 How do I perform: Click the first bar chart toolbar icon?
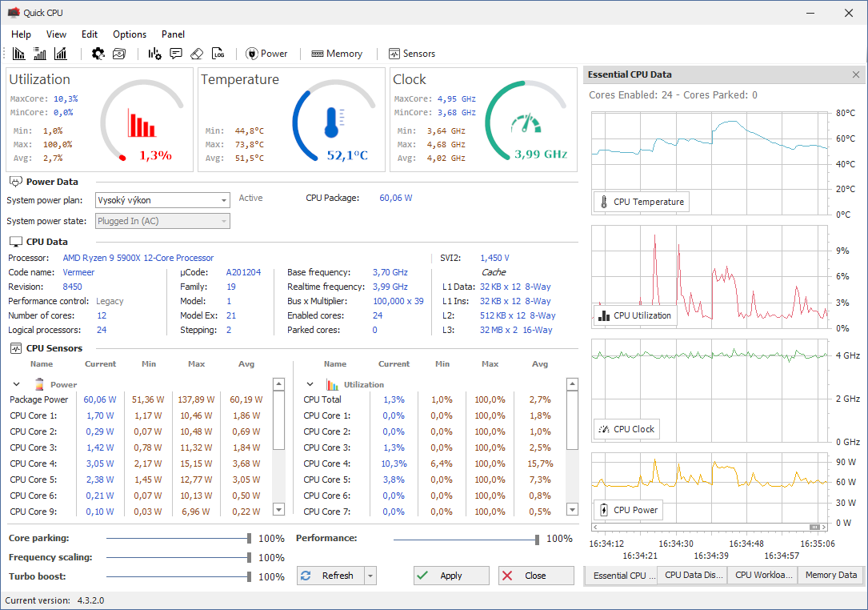click(x=19, y=54)
